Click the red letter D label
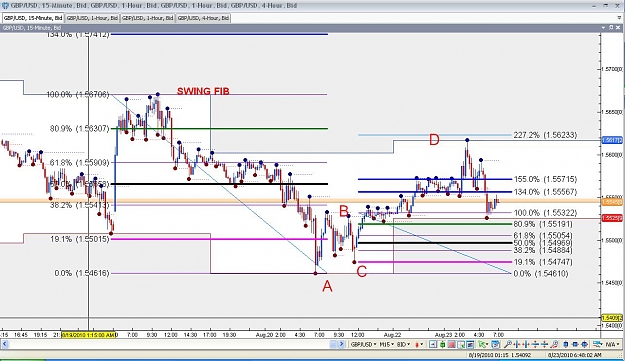 tap(434, 139)
